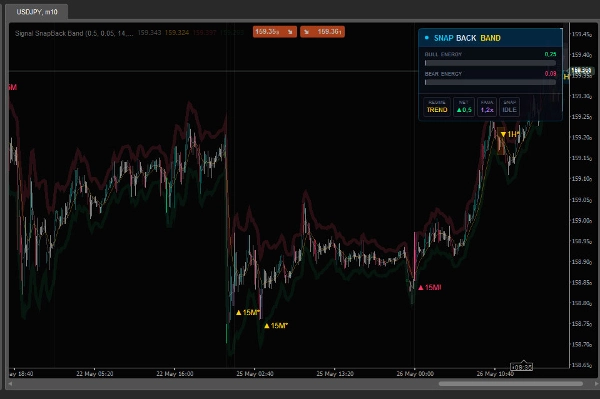Click the Bull Energy value 0.25

[x=550, y=54]
